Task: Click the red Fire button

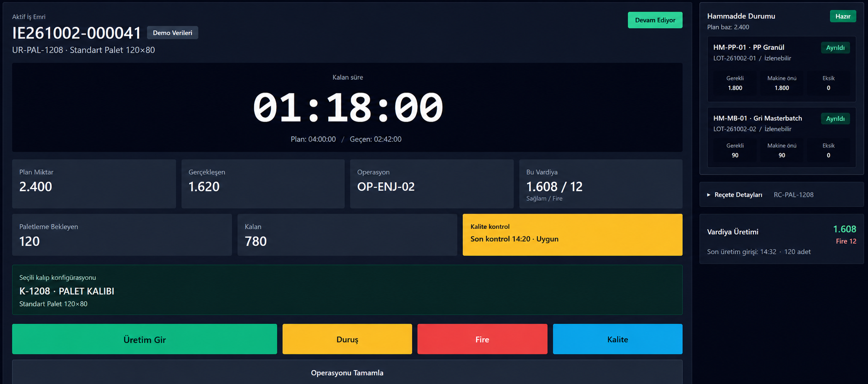Action: click(x=482, y=339)
